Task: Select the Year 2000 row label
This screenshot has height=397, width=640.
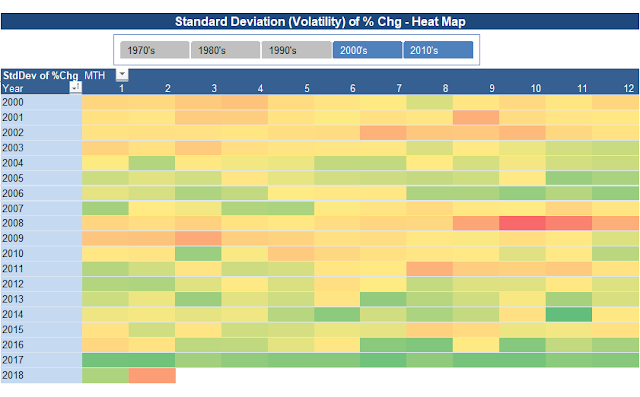Action: tap(41, 102)
